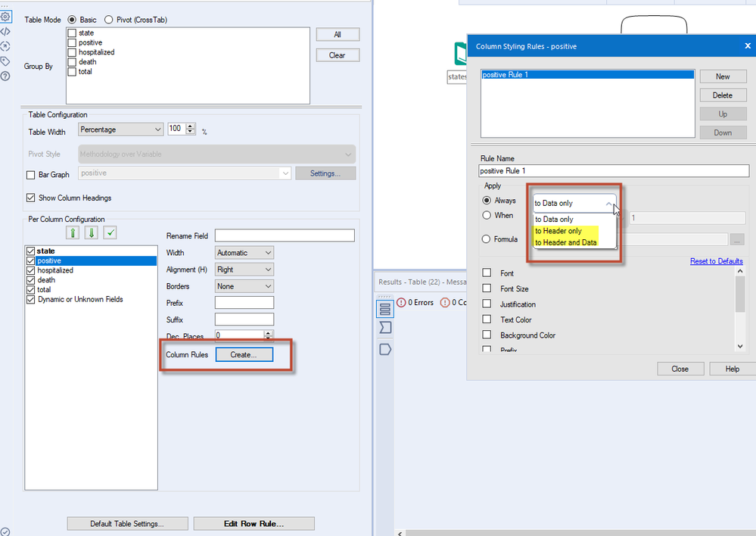Click the Suffix input box
The height and width of the screenshot is (536, 756).
click(244, 319)
